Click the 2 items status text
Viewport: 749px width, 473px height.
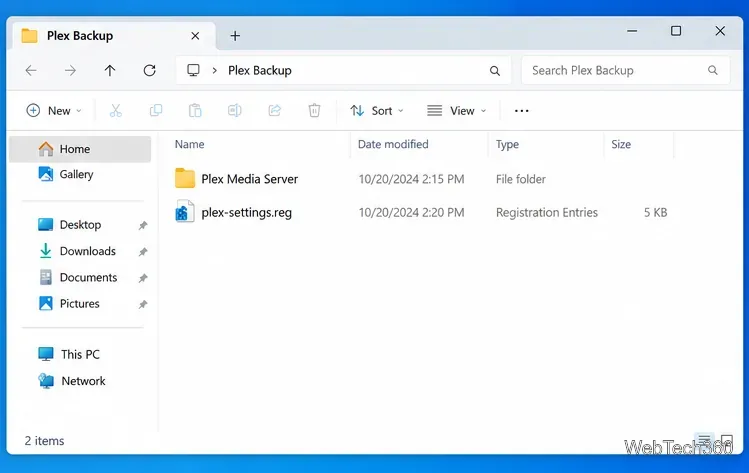44,441
